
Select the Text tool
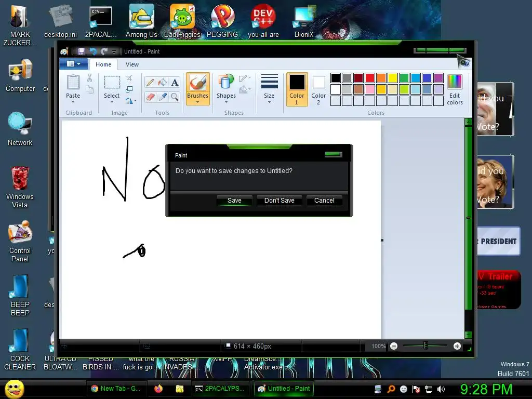point(175,83)
